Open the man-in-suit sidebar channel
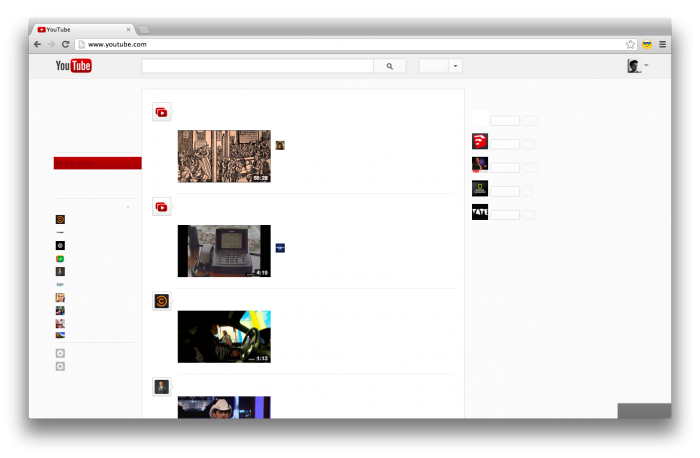Screen dimensions: 700x458 click(60, 271)
